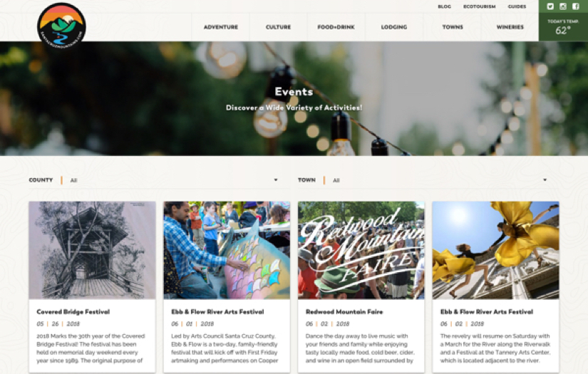Select the Food+Drink menu item
The height and width of the screenshot is (374, 588).
(x=336, y=27)
